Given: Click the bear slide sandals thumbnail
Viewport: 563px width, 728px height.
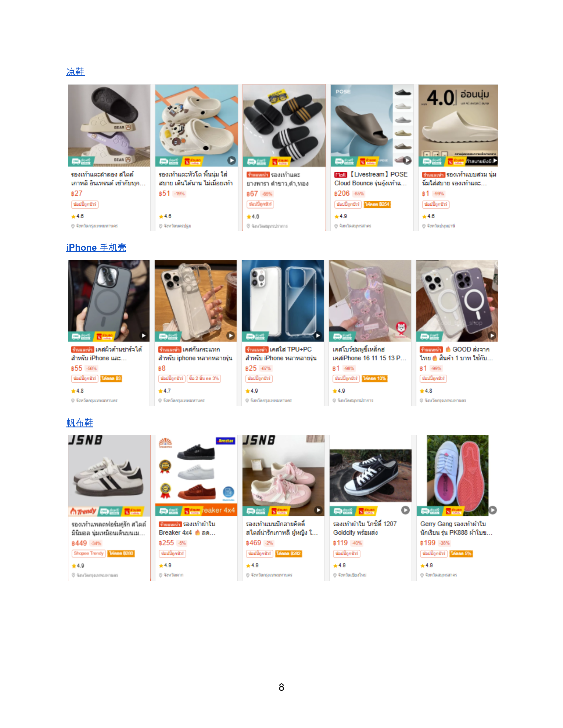Looking at the screenshot, I should 109,125.
